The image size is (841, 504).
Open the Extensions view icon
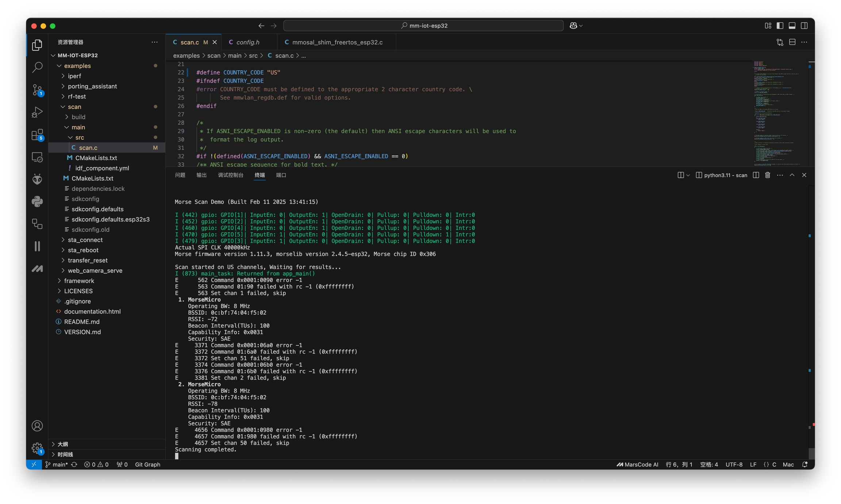point(37,135)
